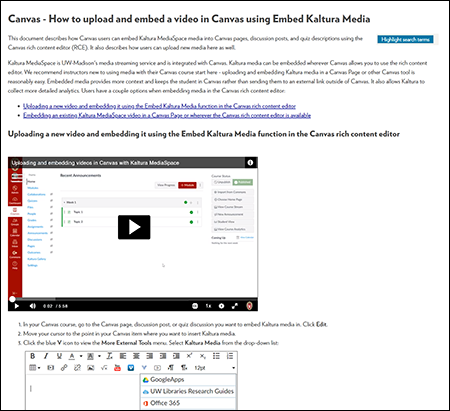This screenshot has height=411, width=450.
Task: Toggle closed captions in the video player
Action: (x=195, y=306)
